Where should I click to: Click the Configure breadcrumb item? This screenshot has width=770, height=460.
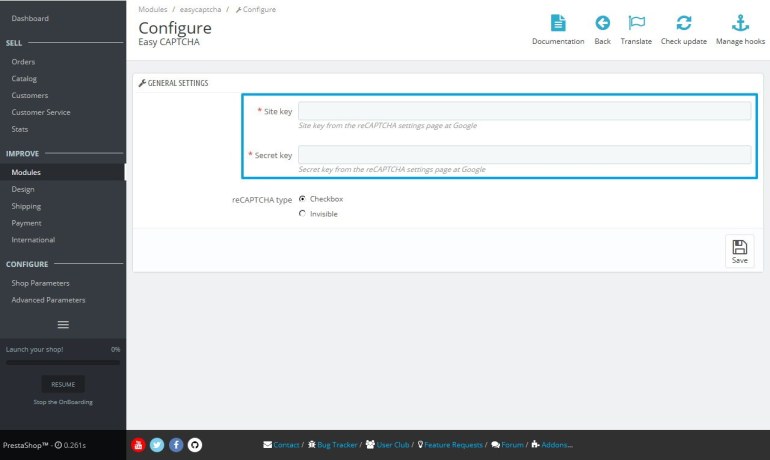coord(256,9)
